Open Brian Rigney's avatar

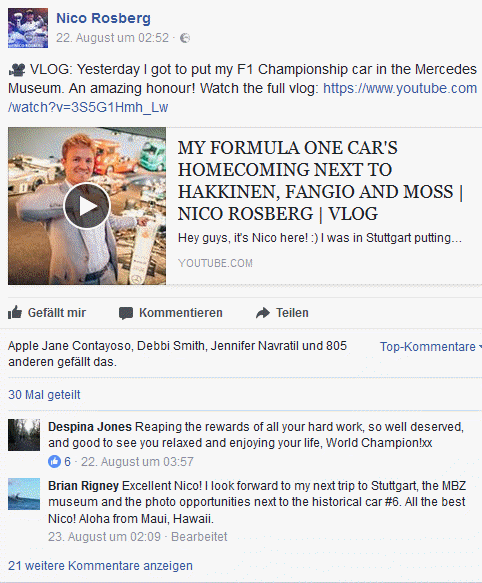24,494
